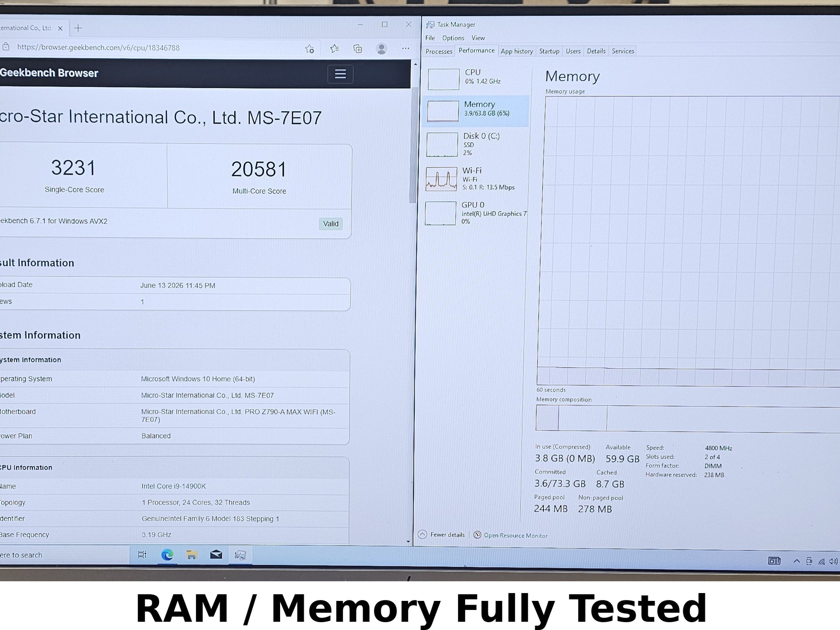The image size is (840, 630).
Task: Click the scrollbar up arrow in browser
Action: click(415, 64)
